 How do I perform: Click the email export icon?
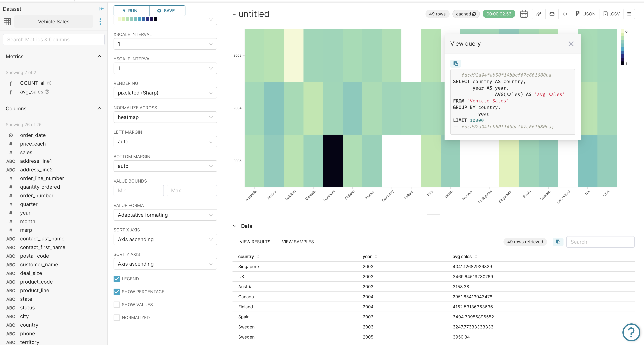pyautogui.click(x=552, y=14)
